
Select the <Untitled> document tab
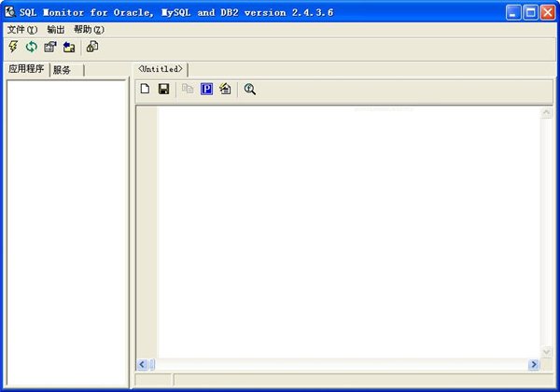tap(161, 69)
